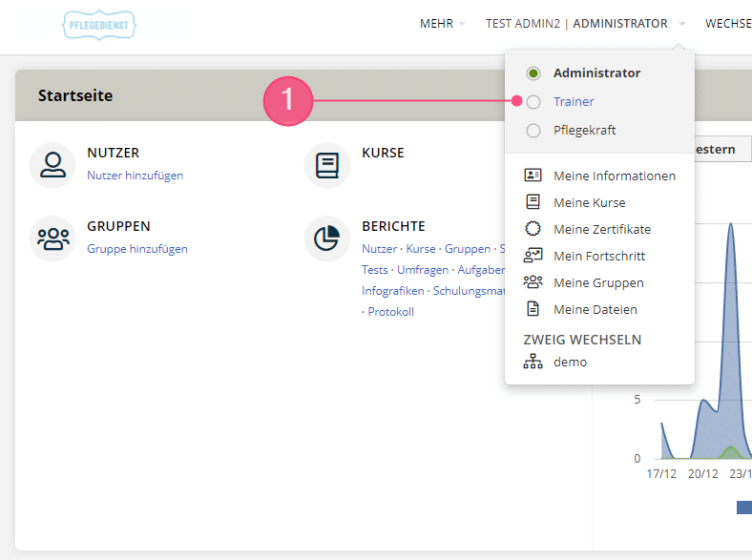Click the Gruppe hinzufügen link
The width and height of the screenshot is (752, 560).
(137, 249)
